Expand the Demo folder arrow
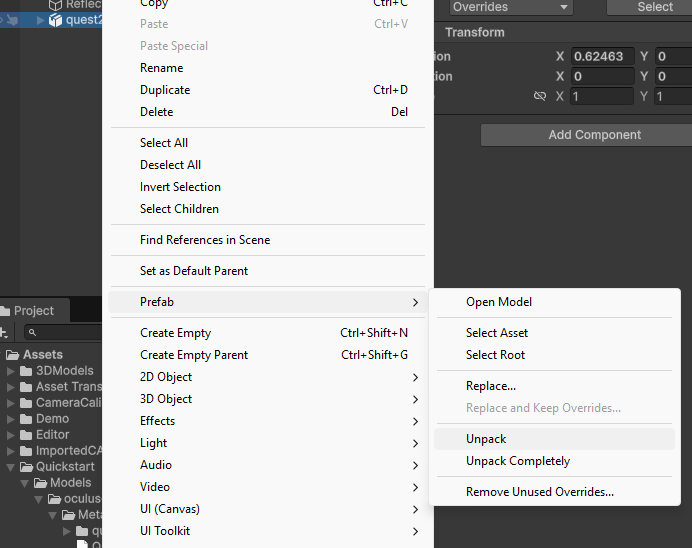 11,419
